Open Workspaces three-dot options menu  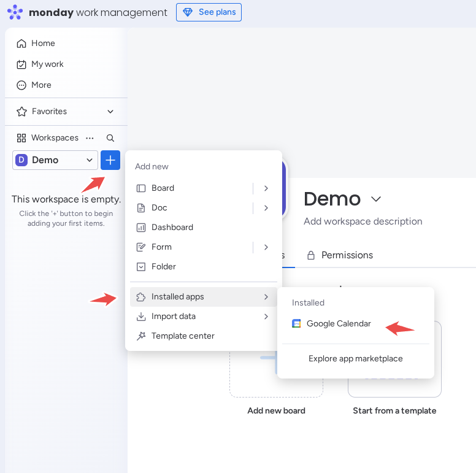pos(90,138)
